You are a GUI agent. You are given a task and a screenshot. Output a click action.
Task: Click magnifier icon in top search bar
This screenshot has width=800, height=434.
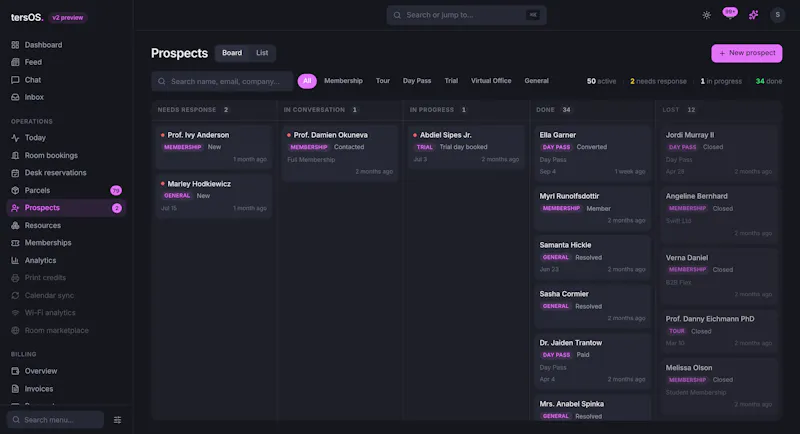(x=397, y=15)
